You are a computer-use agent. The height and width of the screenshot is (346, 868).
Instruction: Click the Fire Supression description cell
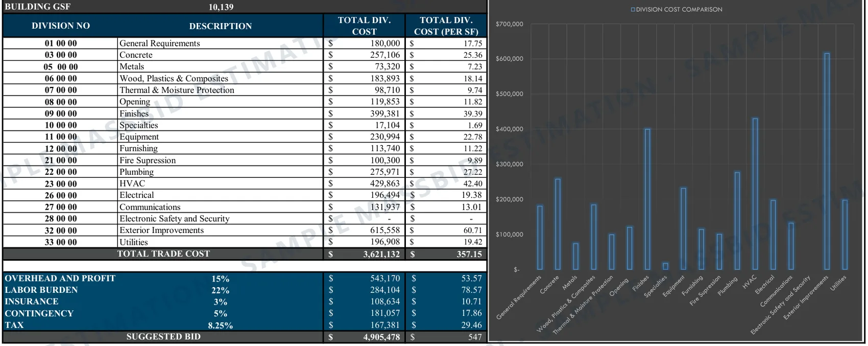[220, 160]
